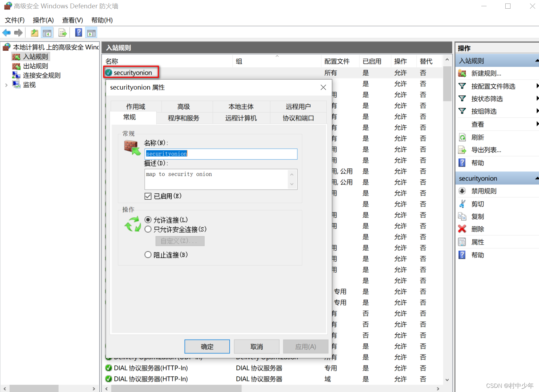Click the 禁用规则 icon
Screen dimensions: 539x392
coord(462,191)
